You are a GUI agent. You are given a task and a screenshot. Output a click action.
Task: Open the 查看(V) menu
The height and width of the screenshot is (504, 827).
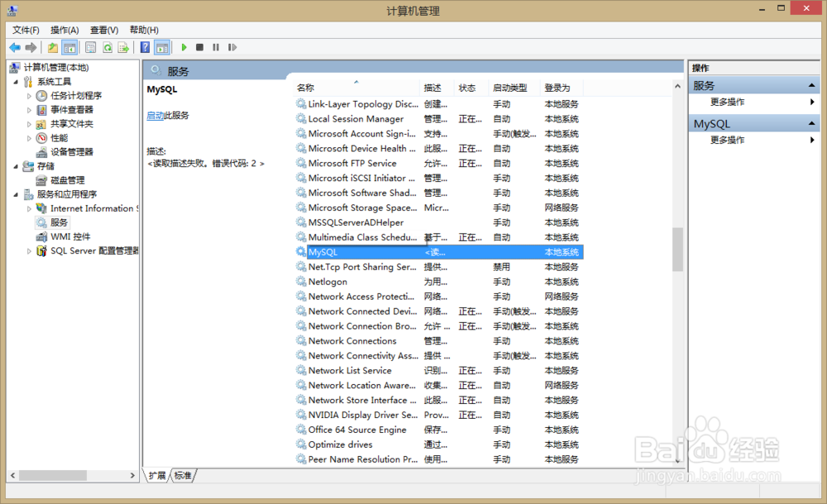[104, 30]
